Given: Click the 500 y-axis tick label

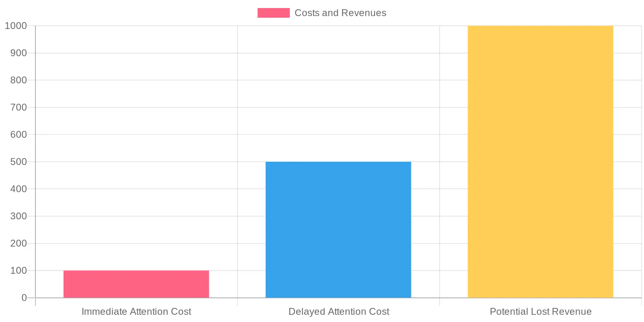Looking at the screenshot, I should coord(19,162).
